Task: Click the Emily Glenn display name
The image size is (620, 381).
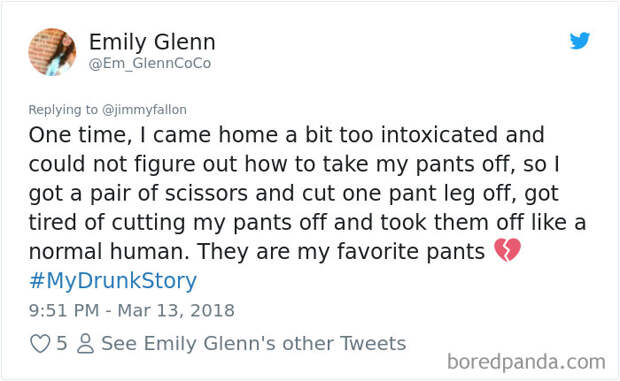Action: click(152, 42)
